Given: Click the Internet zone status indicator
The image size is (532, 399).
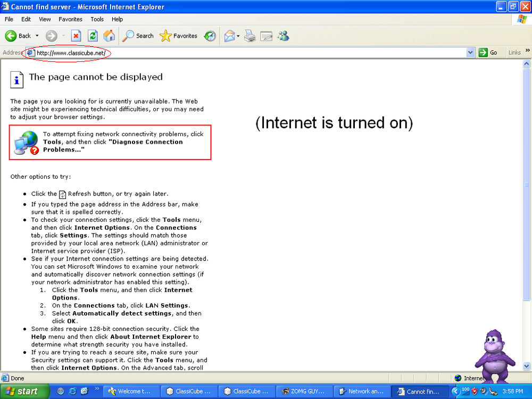Looking at the screenshot, I should click(470, 378).
